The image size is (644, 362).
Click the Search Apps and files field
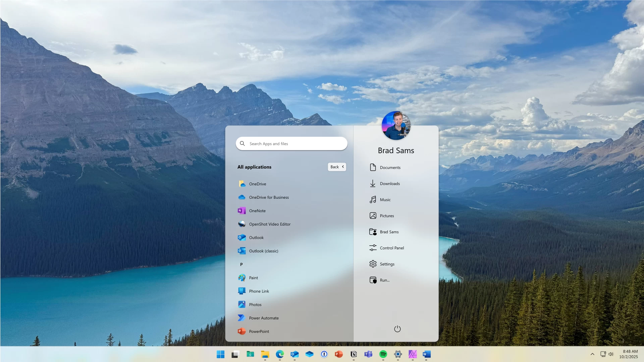(291, 143)
